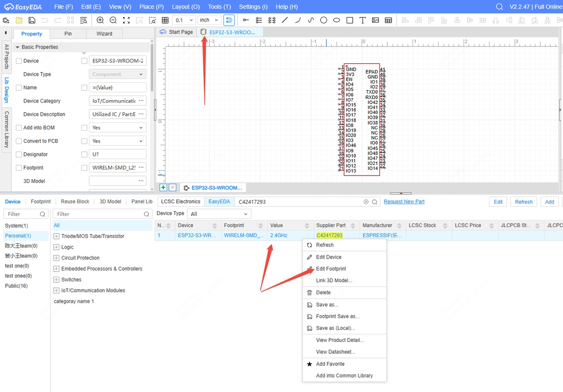Open the find and search list icon
The width and height of the screenshot is (563, 392).
click(x=84, y=20)
